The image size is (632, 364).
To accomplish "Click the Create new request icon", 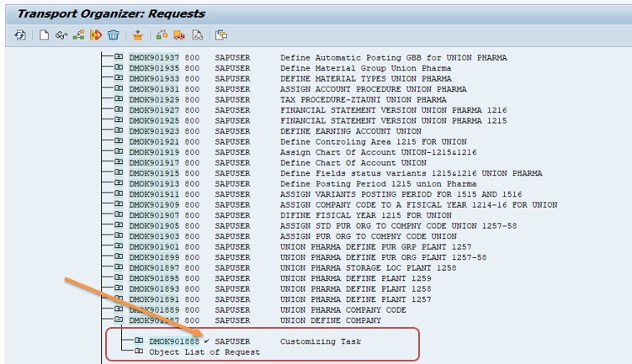I will (44, 35).
